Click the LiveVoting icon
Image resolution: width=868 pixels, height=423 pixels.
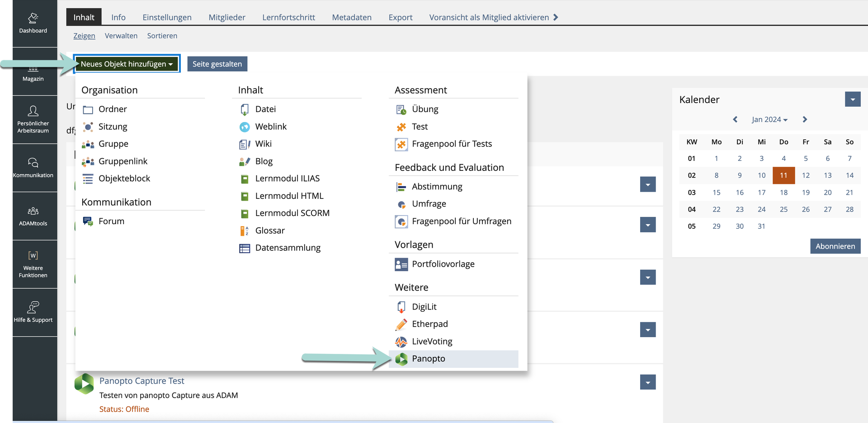401,342
